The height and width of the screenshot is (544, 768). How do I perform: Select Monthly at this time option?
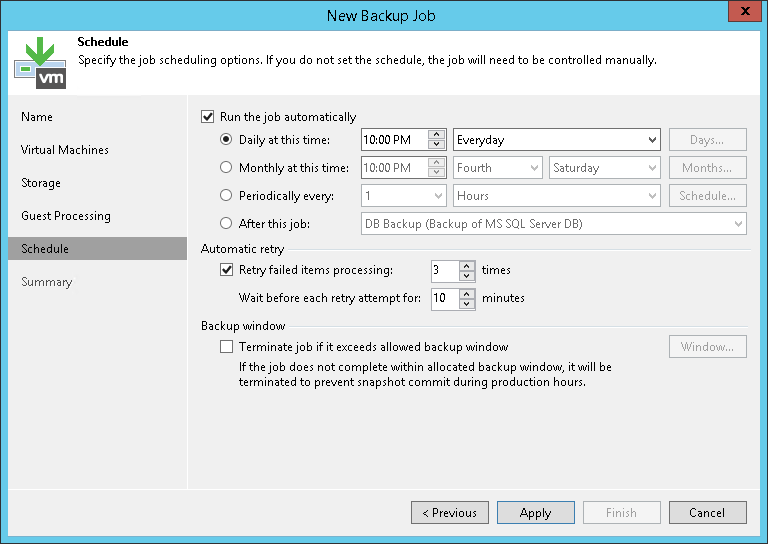tap(226, 167)
